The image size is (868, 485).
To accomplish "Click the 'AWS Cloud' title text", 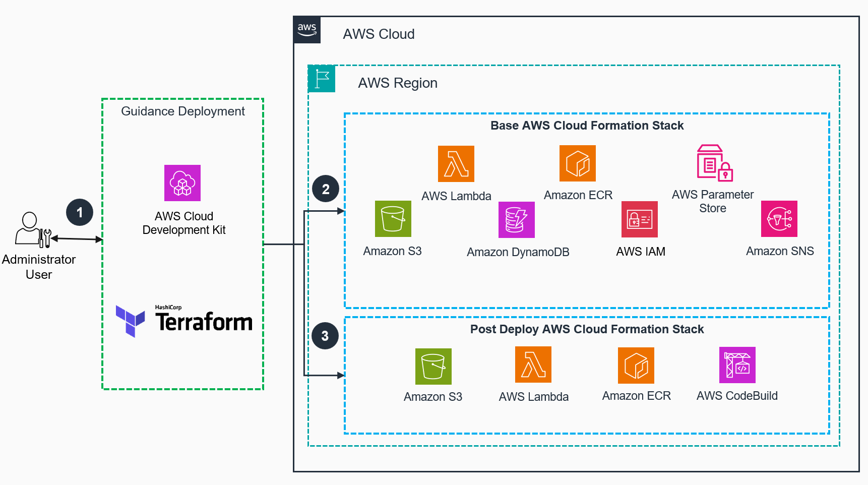I will point(379,34).
